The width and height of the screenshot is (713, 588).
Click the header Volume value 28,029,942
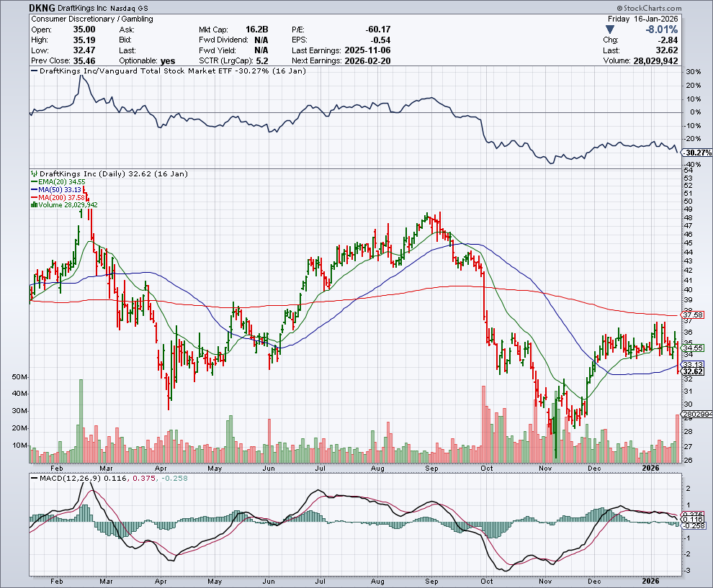coord(655,61)
